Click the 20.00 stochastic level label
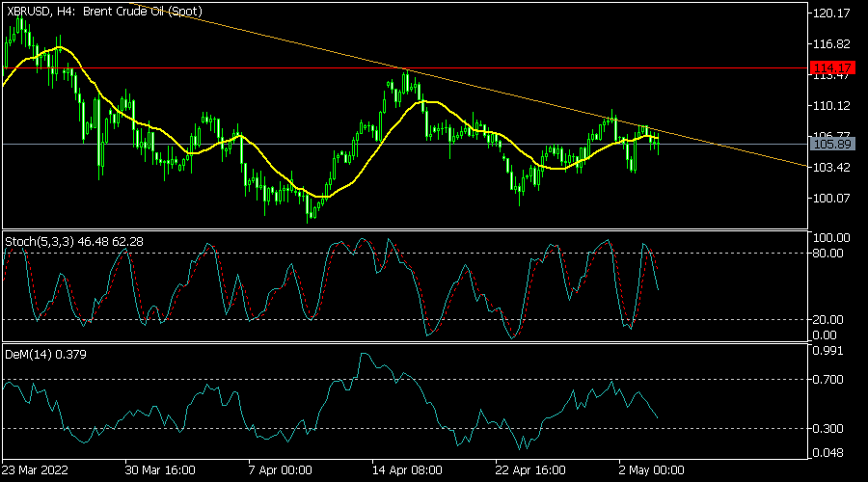868x482 pixels. coord(827,320)
